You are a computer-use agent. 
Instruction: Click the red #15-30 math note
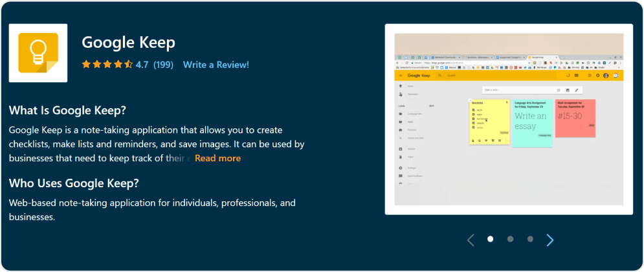click(x=575, y=118)
